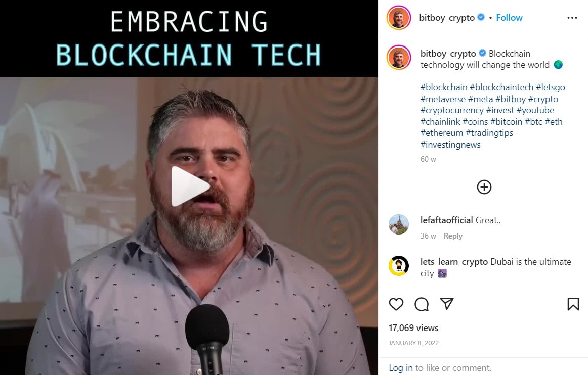Save post with bookmark icon
This screenshot has width=588, height=375.
coord(573,304)
